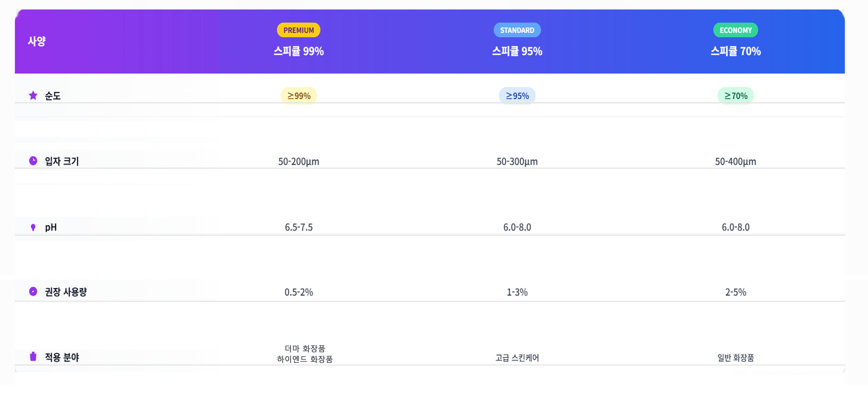The width and height of the screenshot is (868, 413).
Task: Click the 50-200μm particle size value
Action: [x=299, y=161]
